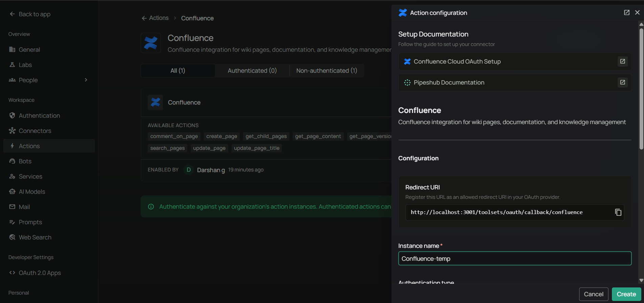Viewport: 644px width, 303px height.
Task: Click the Confluence card title text
Action: [184, 102]
